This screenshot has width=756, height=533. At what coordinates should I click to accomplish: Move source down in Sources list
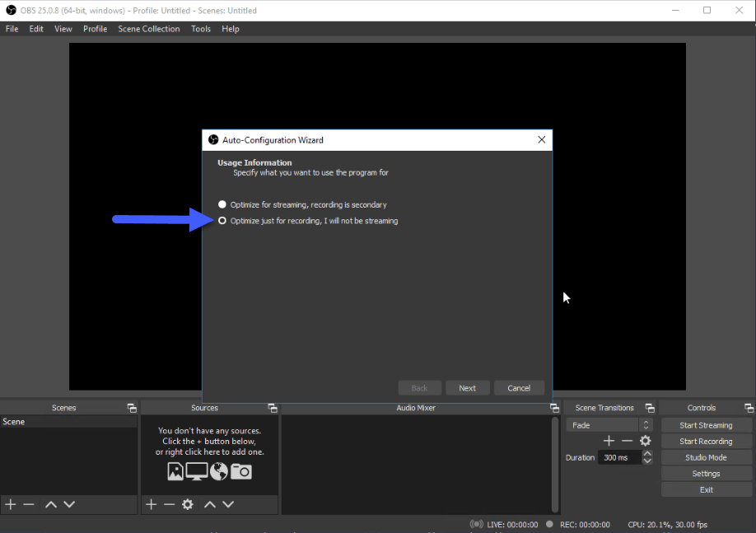point(228,504)
